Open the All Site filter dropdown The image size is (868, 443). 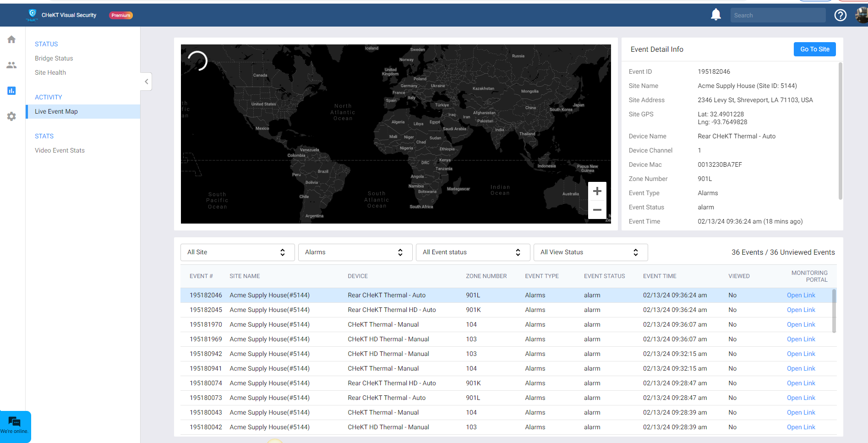[237, 252]
